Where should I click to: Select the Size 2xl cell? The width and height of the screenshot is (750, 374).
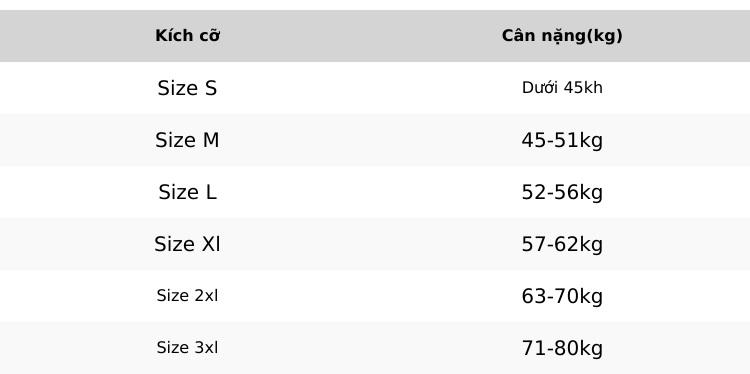pos(188,296)
